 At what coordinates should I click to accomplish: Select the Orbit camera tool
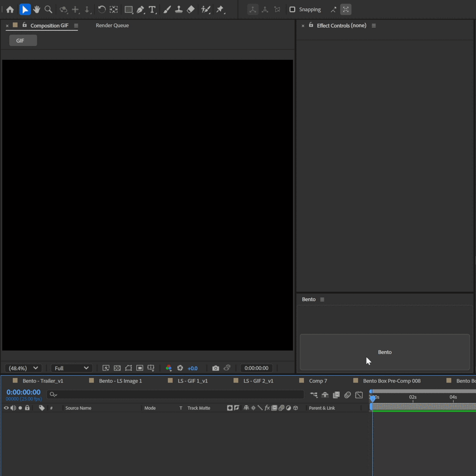click(x=64, y=9)
